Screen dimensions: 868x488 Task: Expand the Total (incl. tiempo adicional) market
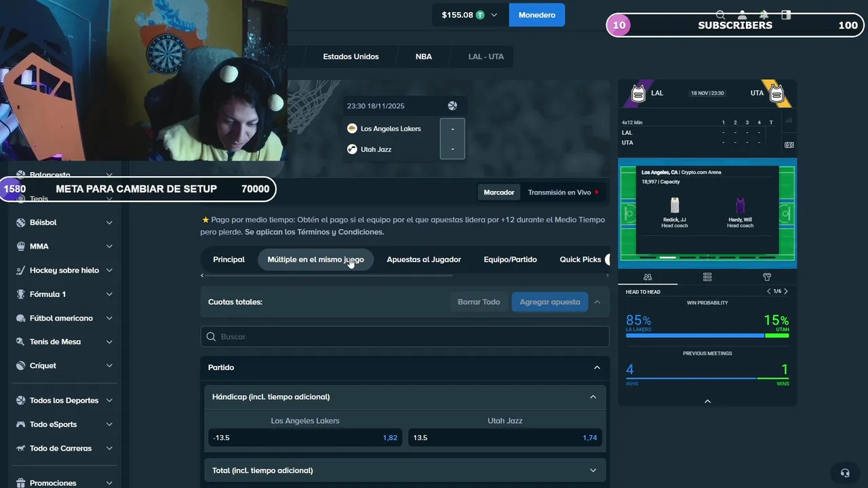click(x=593, y=470)
